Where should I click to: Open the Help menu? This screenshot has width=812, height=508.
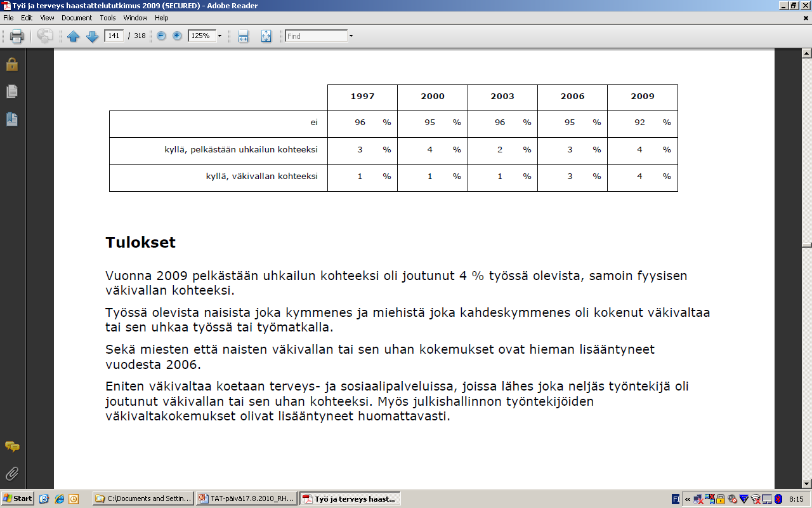tap(162, 18)
